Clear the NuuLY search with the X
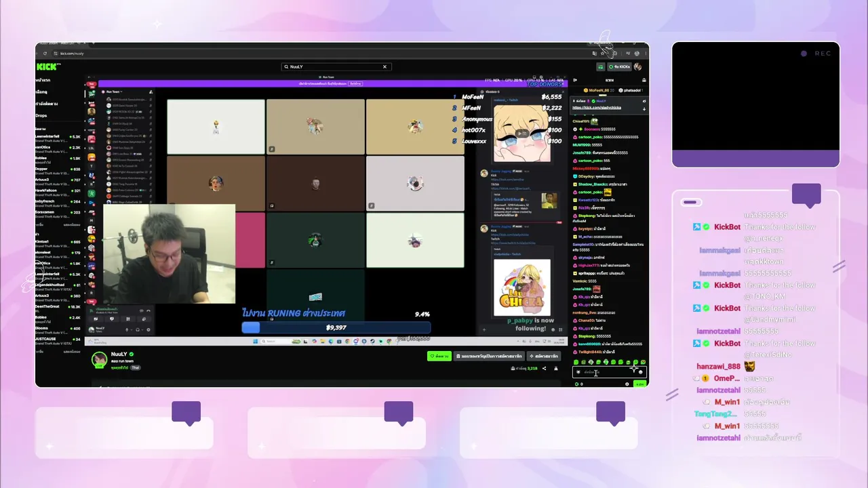This screenshot has height=488, width=868. (384, 66)
